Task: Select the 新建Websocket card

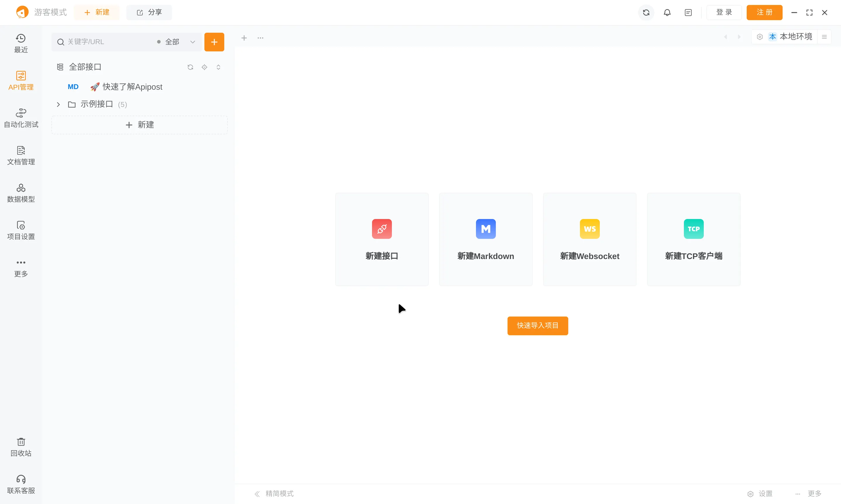Action: click(589, 239)
